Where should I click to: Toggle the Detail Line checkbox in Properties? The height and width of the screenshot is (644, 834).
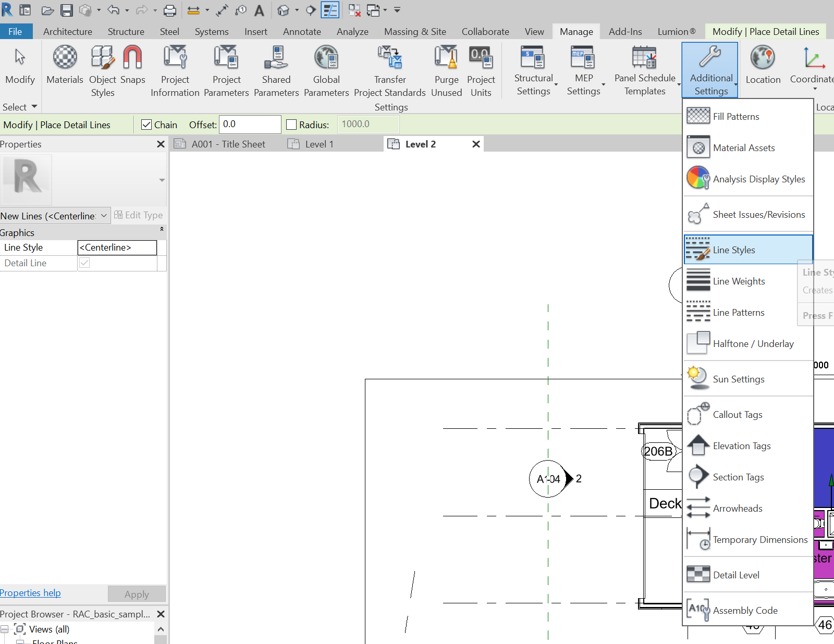(84, 263)
